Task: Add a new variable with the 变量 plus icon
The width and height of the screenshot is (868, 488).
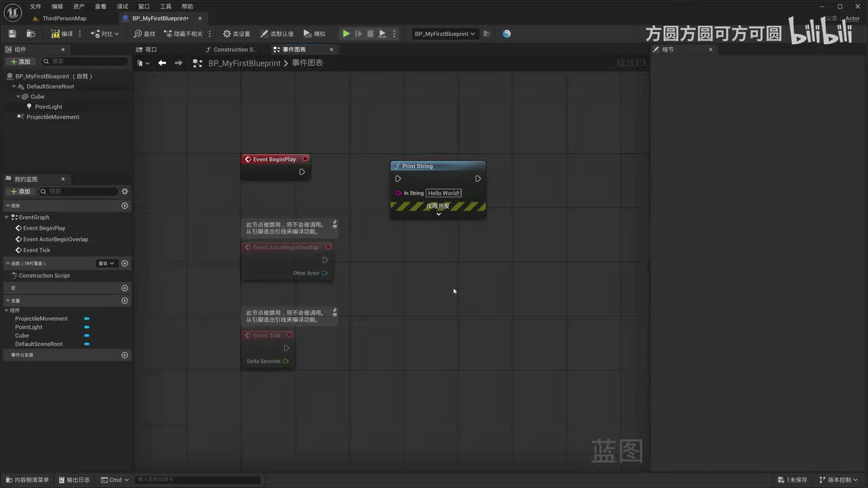Action: click(x=125, y=300)
